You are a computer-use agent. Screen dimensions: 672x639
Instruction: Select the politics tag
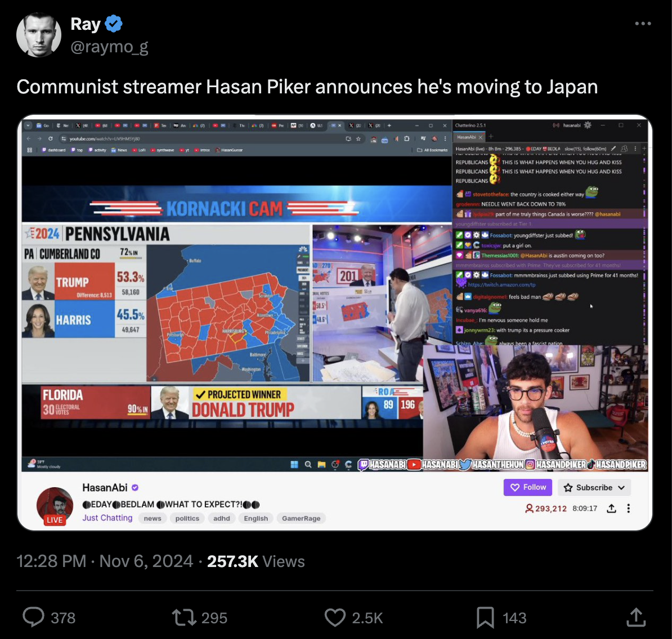click(x=187, y=518)
